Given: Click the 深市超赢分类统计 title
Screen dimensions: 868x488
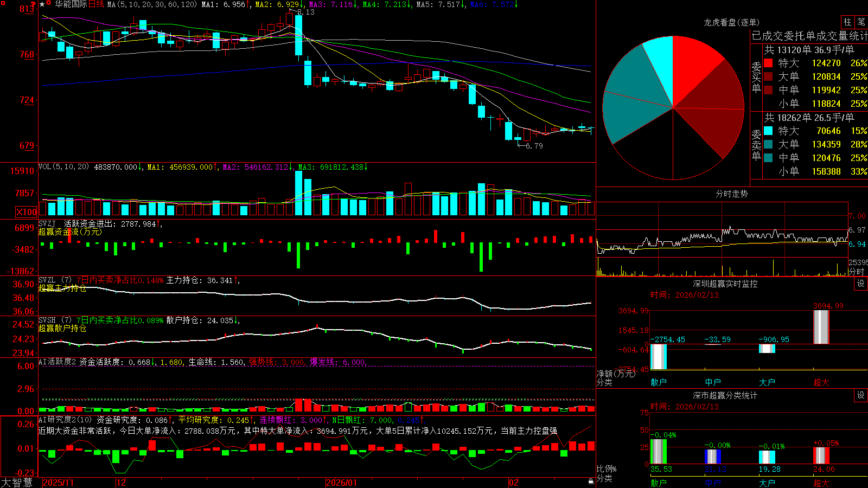Looking at the screenshot, I should coord(725,395).
